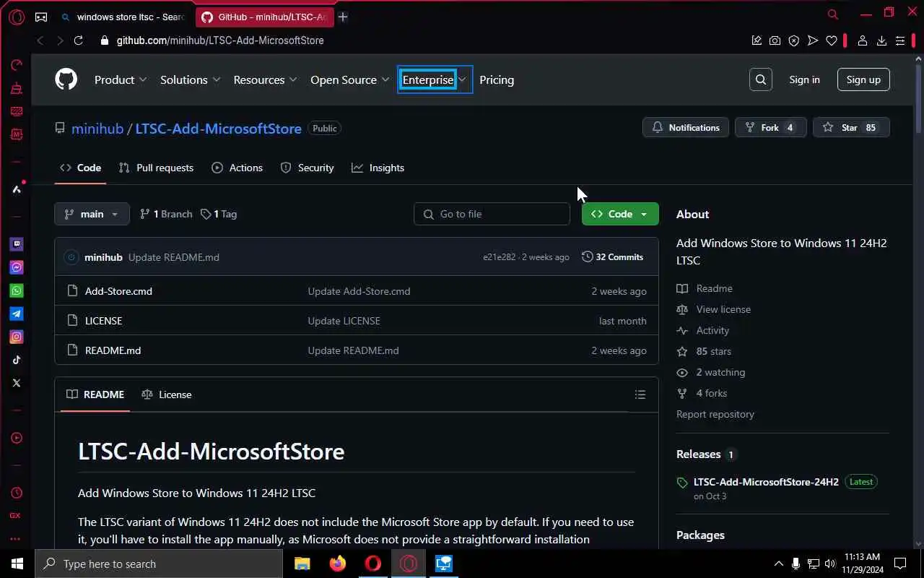Open the sidebar player icon
The image size is (924, 578).
(16, 438)
